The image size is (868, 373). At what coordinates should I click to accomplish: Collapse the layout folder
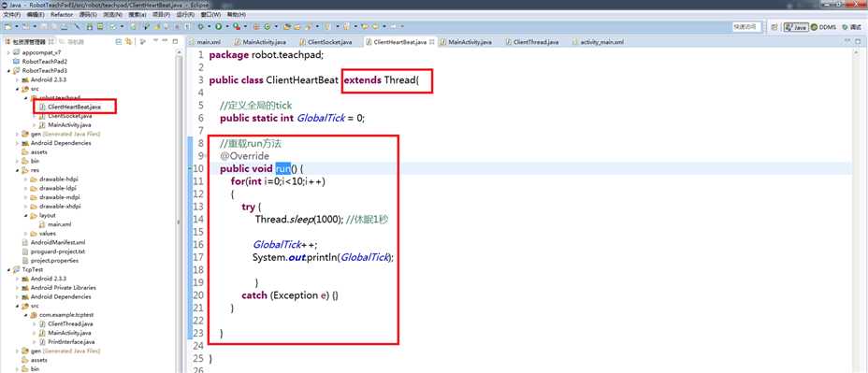pyautogui.click(x=26, y=215)
